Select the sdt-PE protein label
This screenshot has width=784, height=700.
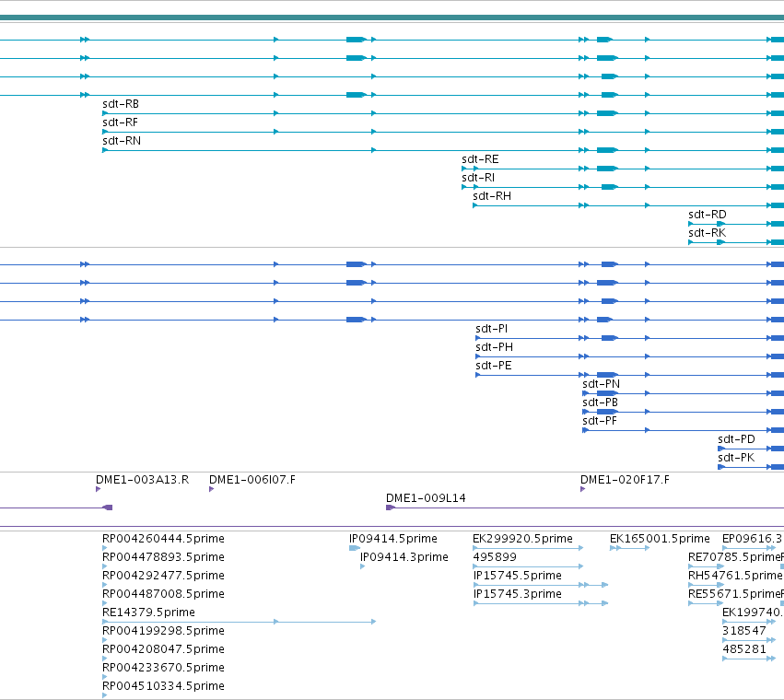494,366
